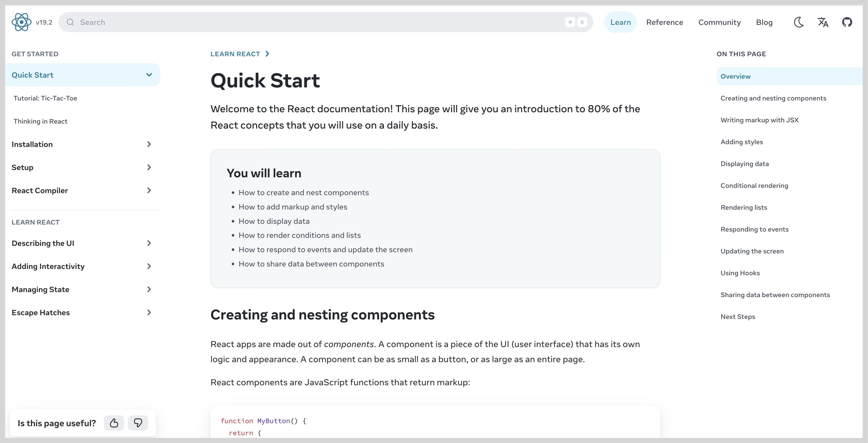Navigate to Next Steps on this page
868x443 pixels.
pyautogui.click(x=738, y=317)
